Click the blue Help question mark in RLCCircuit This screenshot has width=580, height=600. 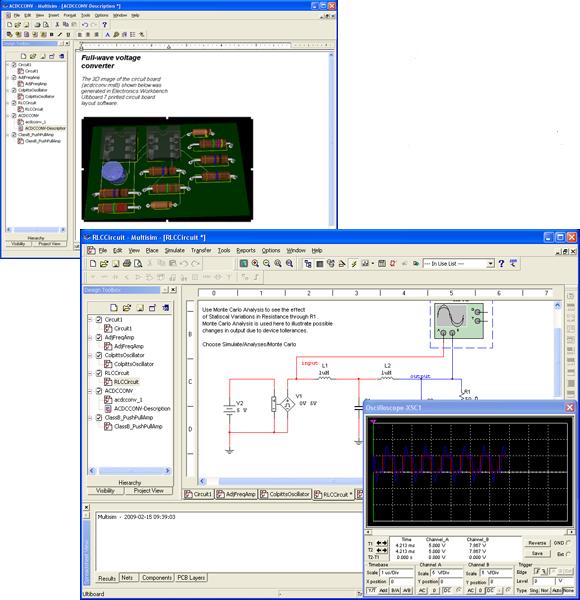click(x=501, y=264)
